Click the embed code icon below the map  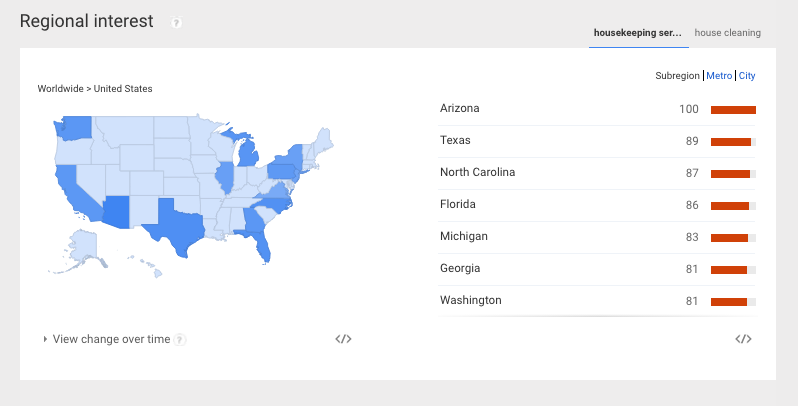pyautogui.click(x=343, y=339)
